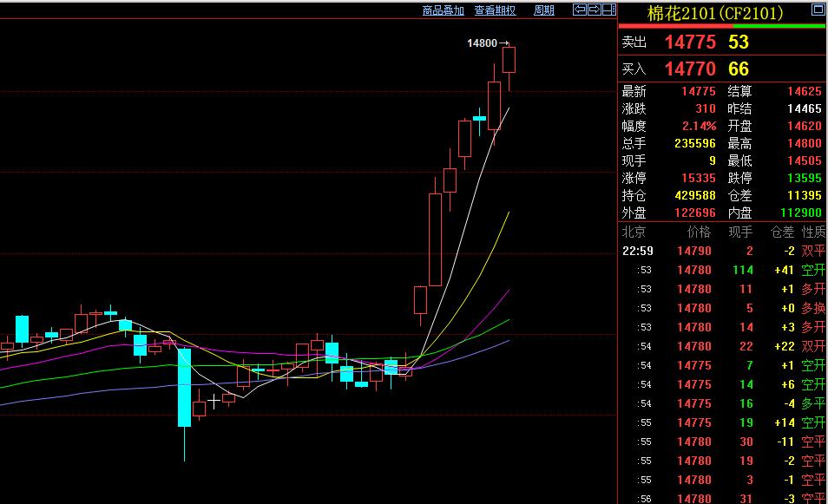Click the 棉花2101(CF2101) contract title

coord(715,13)
